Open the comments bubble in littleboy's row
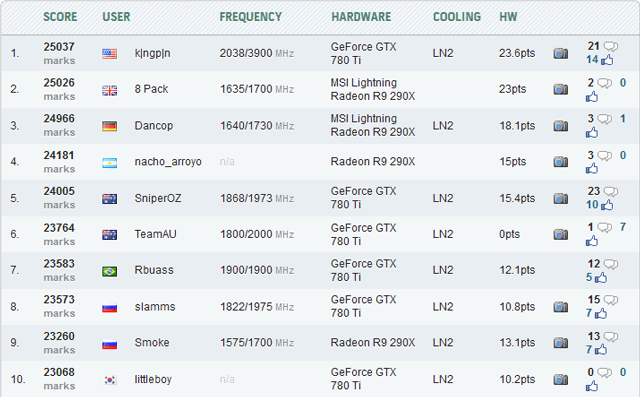The image size is (640, 397). click(x=604, y=373)
